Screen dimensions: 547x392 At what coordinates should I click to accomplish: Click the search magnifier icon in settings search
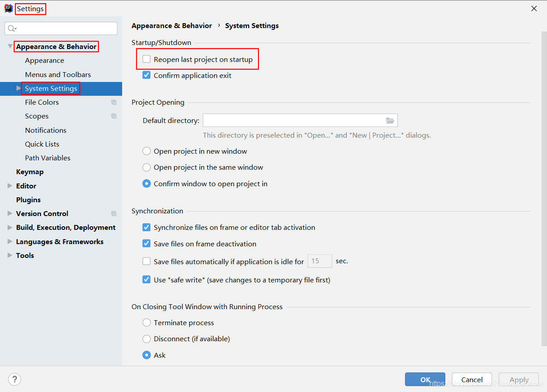click(x=12, y=29)
